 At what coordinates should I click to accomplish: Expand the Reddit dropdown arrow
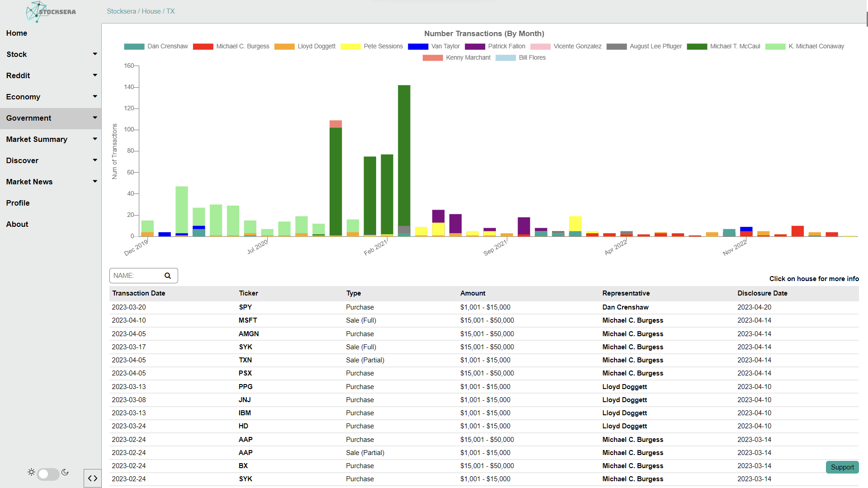point(95,75)
